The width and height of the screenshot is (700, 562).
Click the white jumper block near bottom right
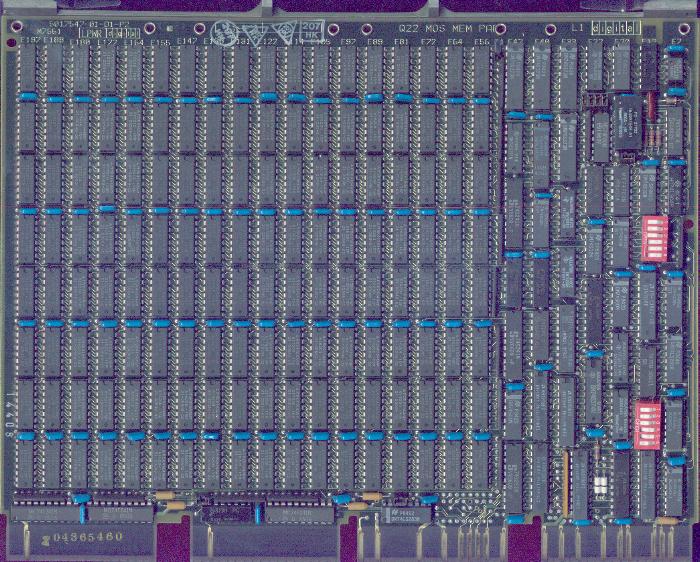pyautogui.click(x=601, y=487)
